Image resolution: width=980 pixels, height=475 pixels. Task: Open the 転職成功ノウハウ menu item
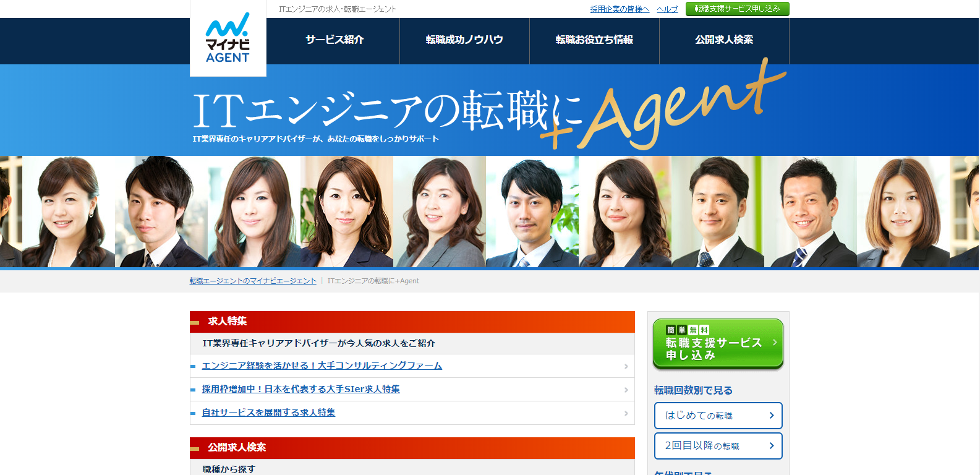tap(464, 40)
